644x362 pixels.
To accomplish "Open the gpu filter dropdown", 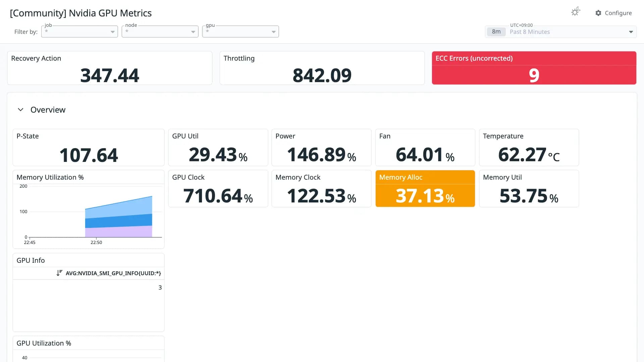I will 240,32.
